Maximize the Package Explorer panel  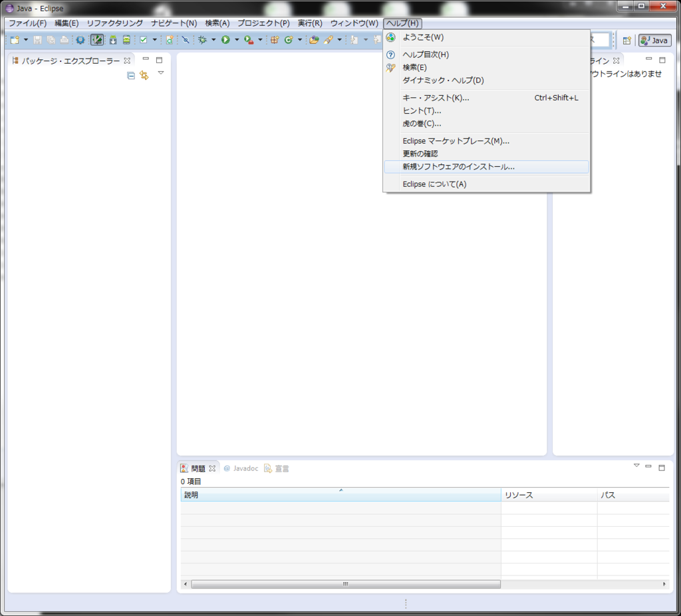pos(160,60)
